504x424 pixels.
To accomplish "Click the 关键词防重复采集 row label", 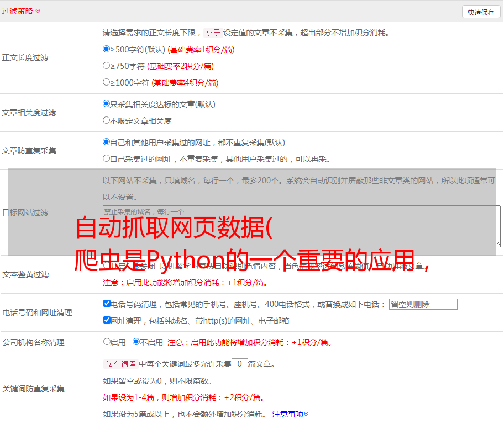I will tap(33, 389).
